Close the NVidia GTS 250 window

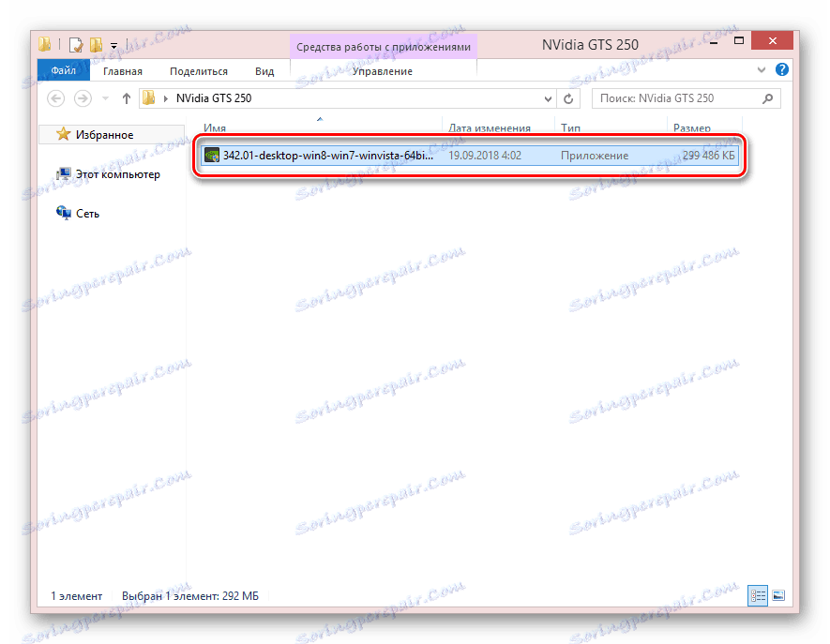(x=772, y=40)
